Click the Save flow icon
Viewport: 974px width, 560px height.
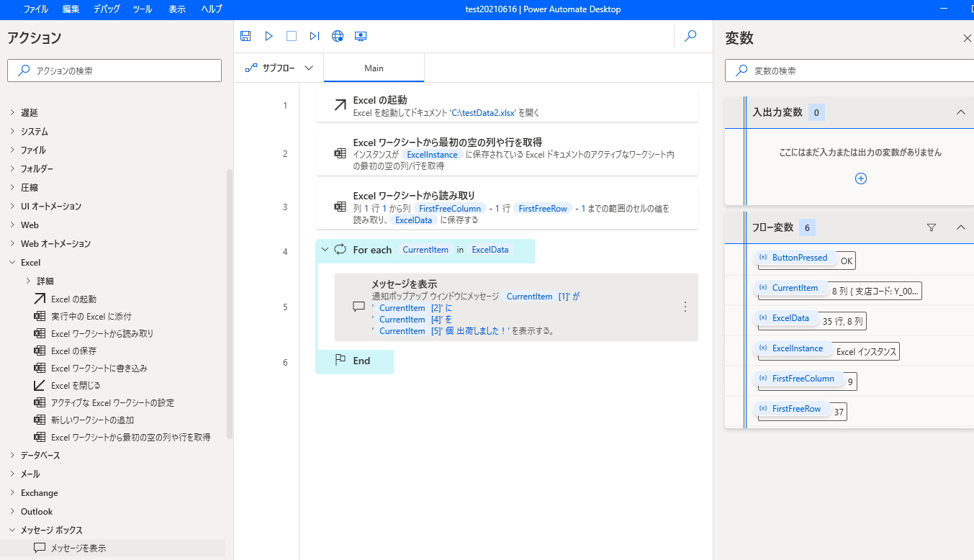tap(245, 36)
